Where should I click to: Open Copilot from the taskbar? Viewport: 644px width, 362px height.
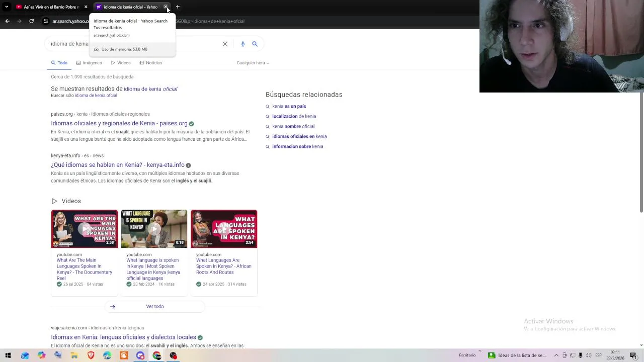tap(41, 355)
